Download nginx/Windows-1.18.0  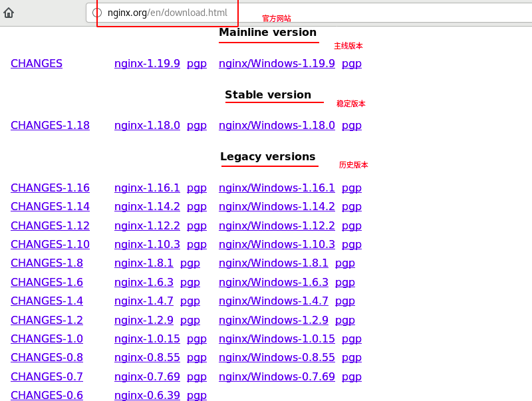click(277, 125)
